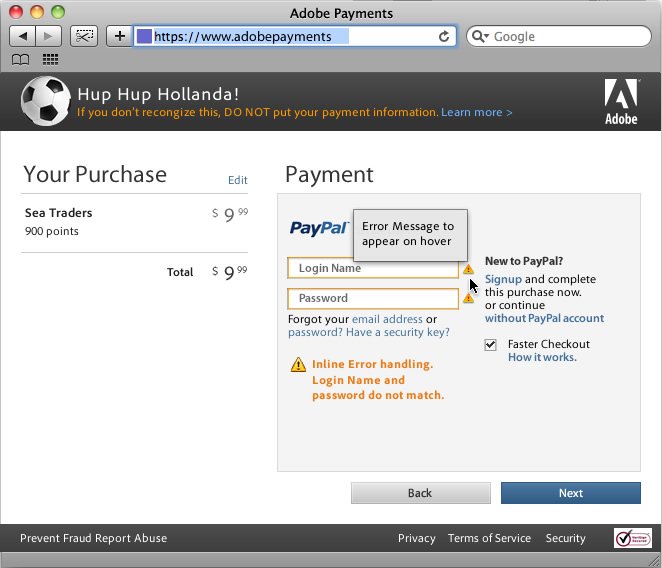Click the URL address bar
Viewport: 662px width, 568px height.
coord(295,36)
